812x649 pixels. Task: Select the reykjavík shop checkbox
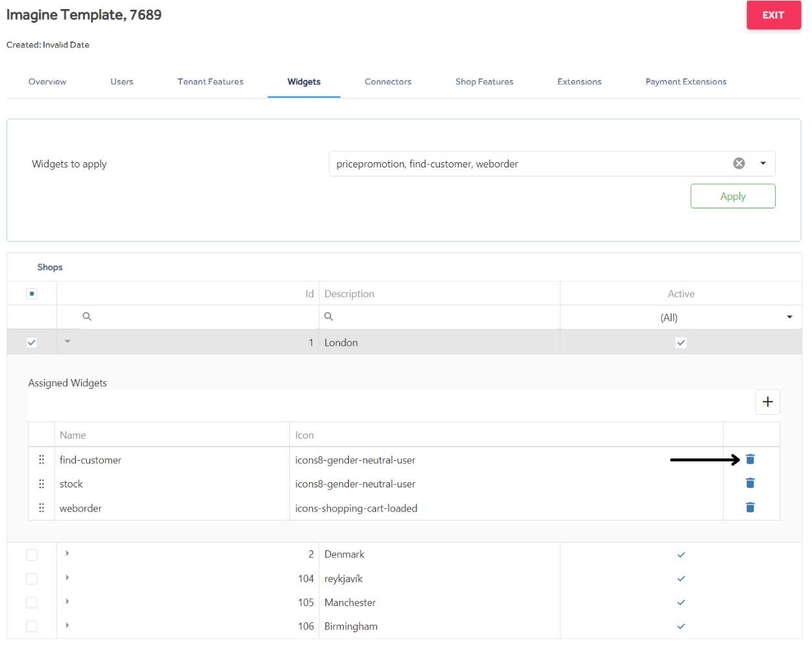pyautogui.click(x=32, y=579)
